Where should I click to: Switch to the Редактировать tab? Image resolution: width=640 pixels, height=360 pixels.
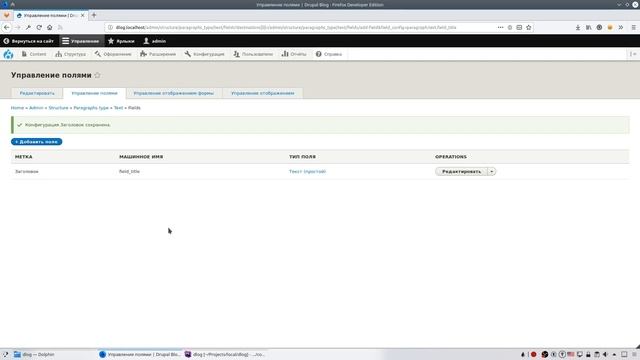(37, 93)
